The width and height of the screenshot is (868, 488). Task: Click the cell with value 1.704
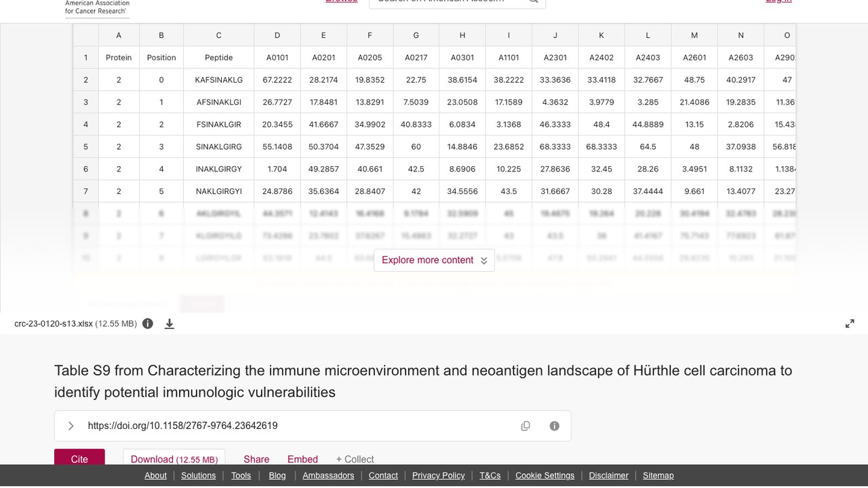[x=277, y=169]
